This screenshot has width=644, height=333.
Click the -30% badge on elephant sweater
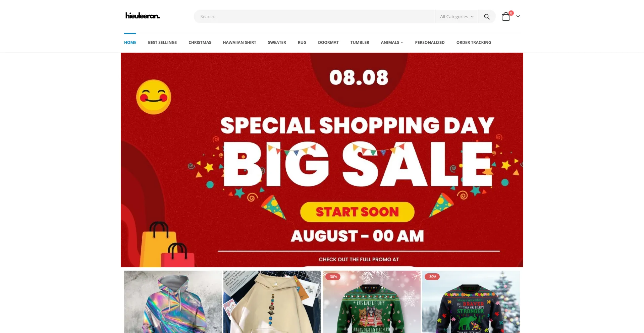pos(432,277)
